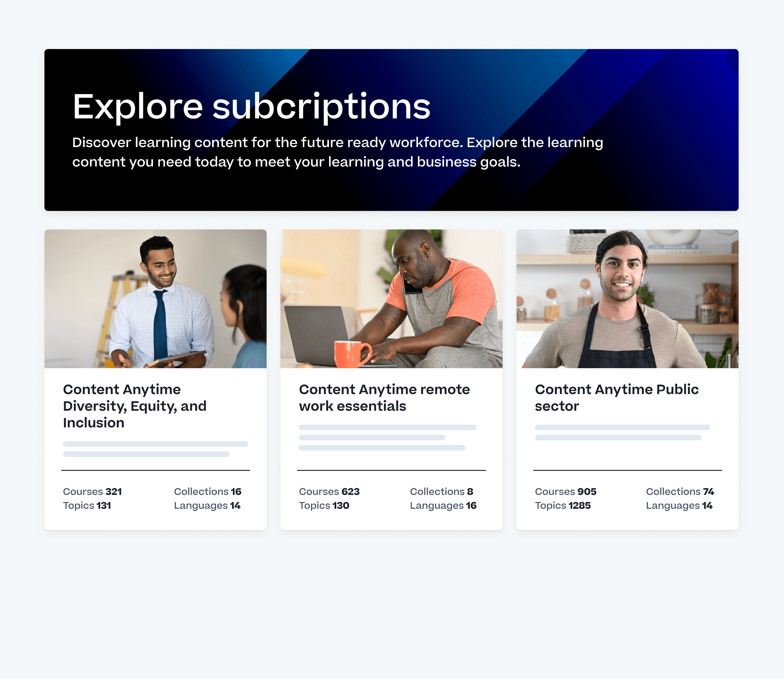Select Content Anytime Diversity, Equity, and Inclusion title
The width and height of the screenshot is (784, 679).
135,406
